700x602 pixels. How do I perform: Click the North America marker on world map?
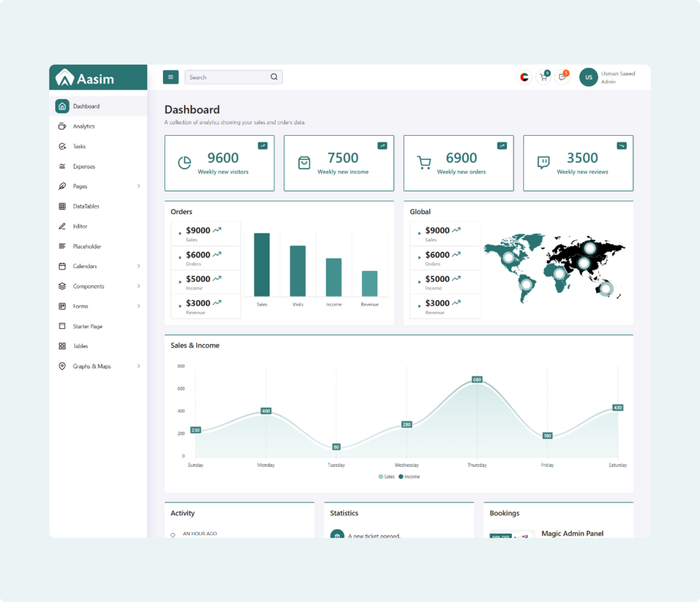508,257
